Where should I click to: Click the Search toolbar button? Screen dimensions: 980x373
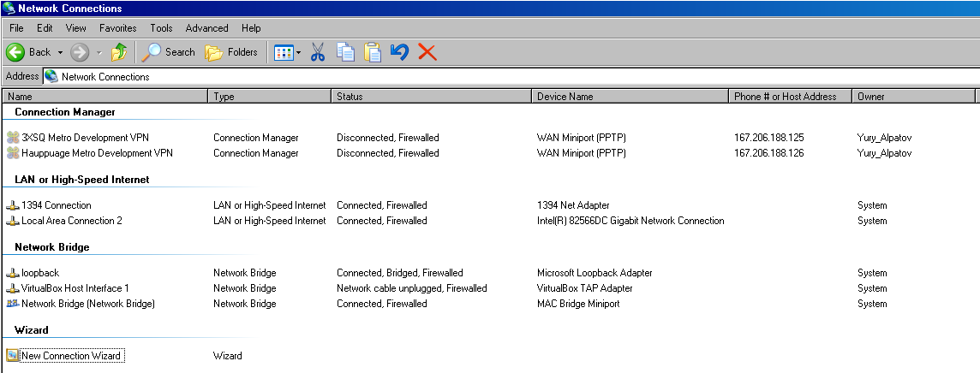tap(168, 52)
